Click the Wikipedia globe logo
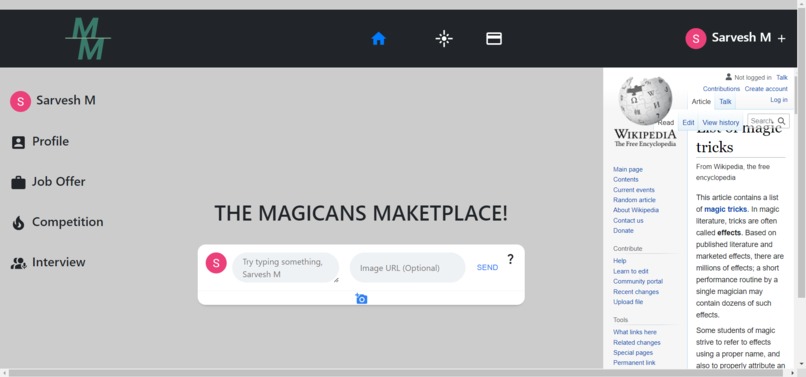The width and height of the screenshot is (806, 377). (646, 100)
